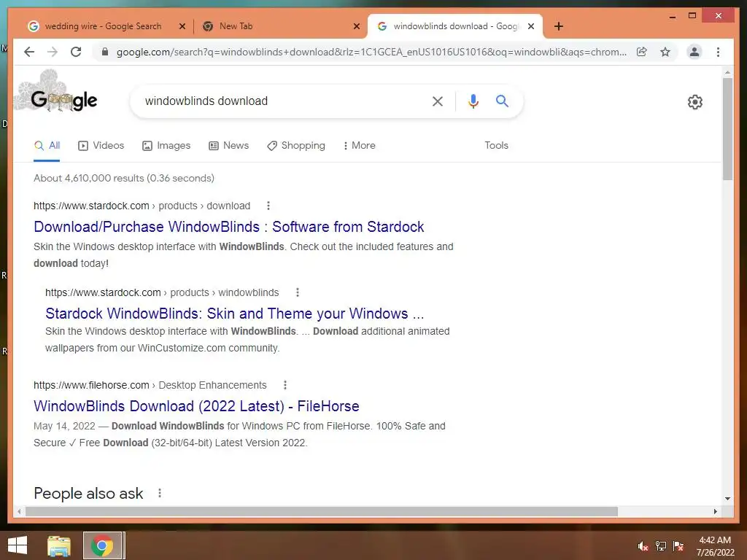Click the address bar URL
Screen dimensions: 747x560
(x=371, y=52)
